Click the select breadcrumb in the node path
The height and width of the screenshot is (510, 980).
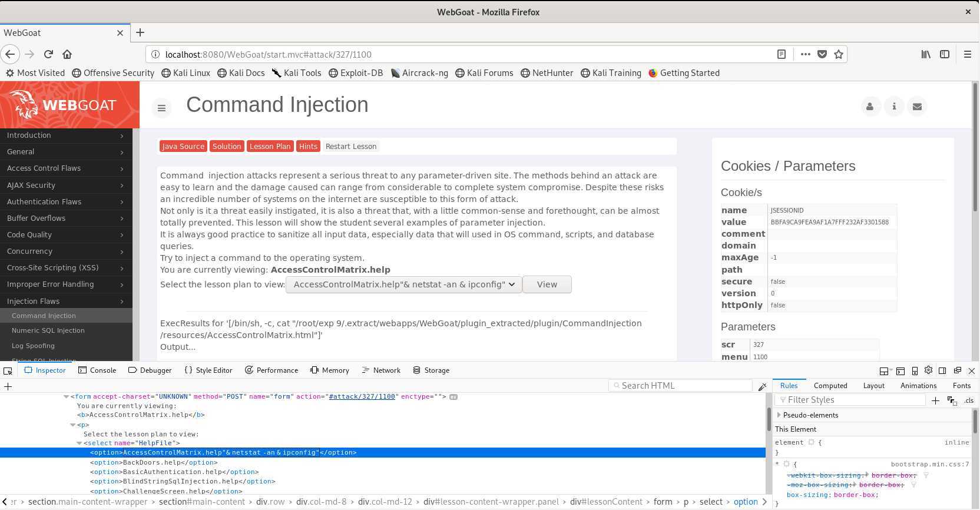(x=711, y=502)
